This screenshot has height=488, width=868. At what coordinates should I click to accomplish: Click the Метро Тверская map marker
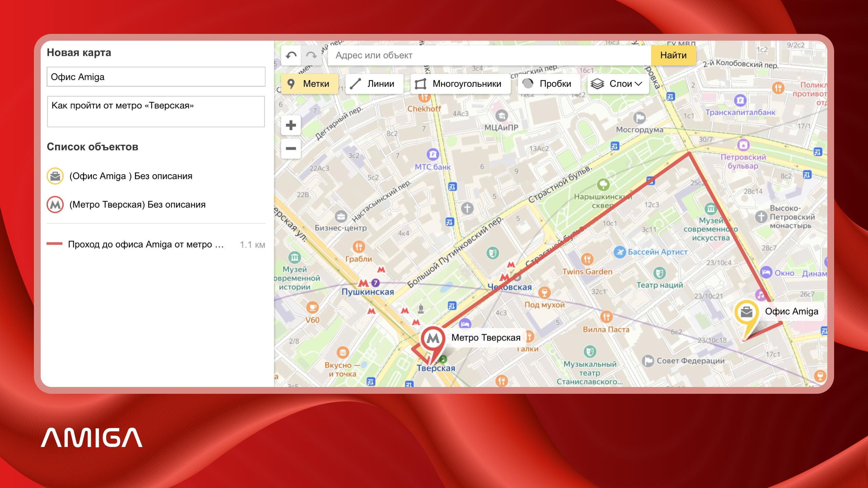point(433,338)
